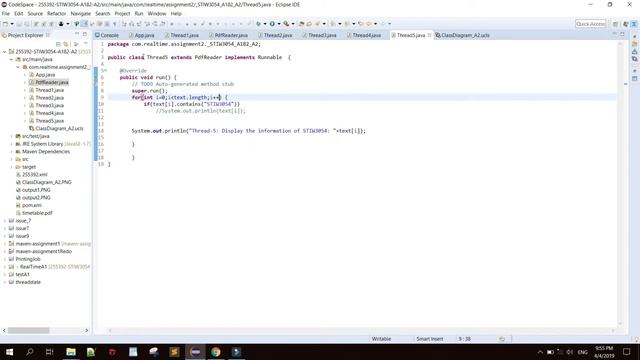This screenshot has height=360, width=640.
Task: Maximize the Project Explorer panel
Action: click(x=85, y=35)
